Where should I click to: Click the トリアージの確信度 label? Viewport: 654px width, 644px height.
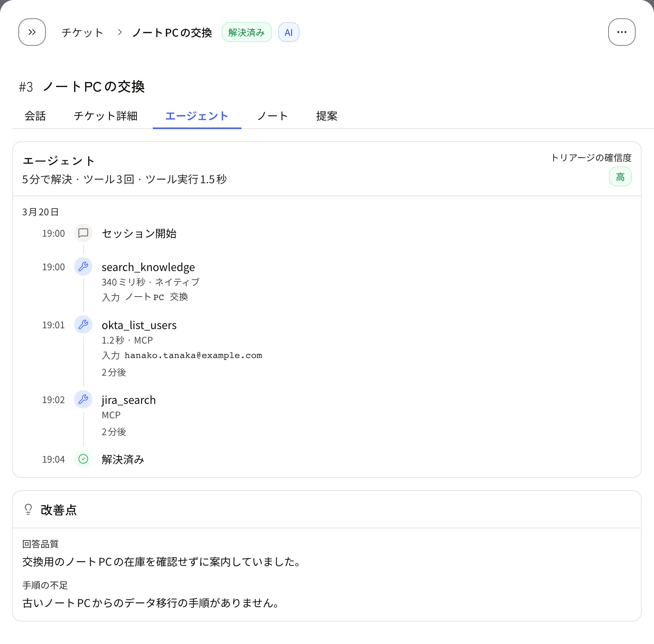[591, 158]
